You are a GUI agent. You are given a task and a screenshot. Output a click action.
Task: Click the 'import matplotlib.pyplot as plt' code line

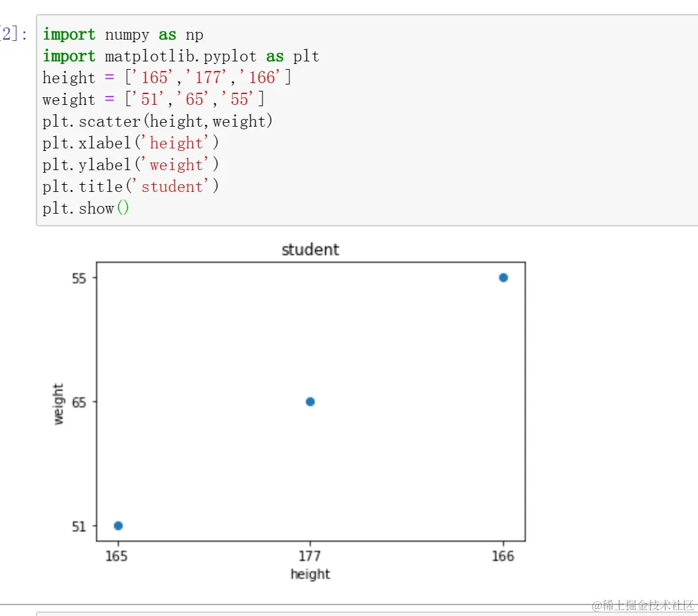click(180, 56)
